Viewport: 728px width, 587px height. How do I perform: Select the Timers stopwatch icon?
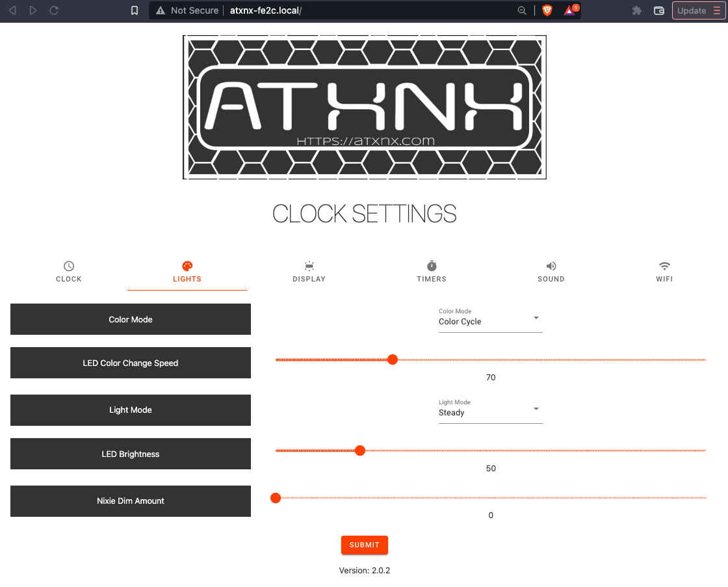[x=432, y=266]
